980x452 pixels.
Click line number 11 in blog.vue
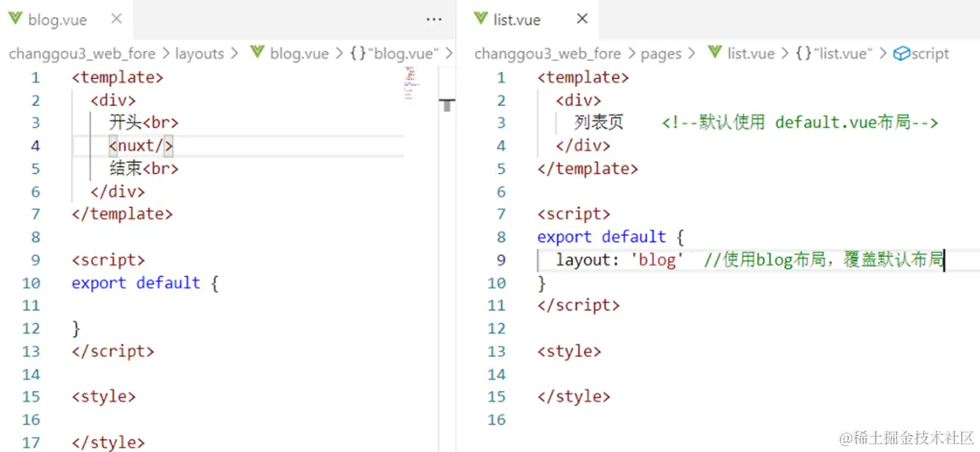coord(31,305)
